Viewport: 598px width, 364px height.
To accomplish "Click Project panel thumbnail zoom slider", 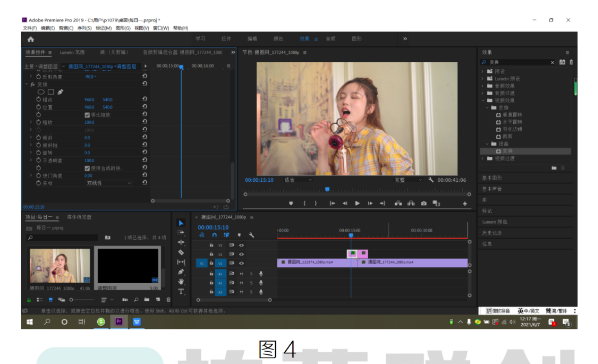I will [x=71, y=300].
